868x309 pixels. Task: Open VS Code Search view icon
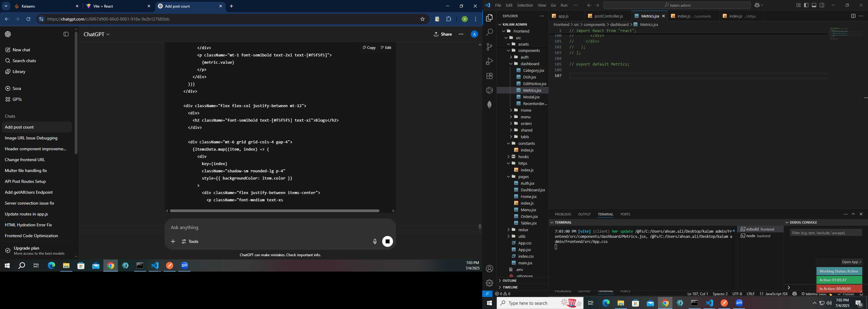[489, 32]
